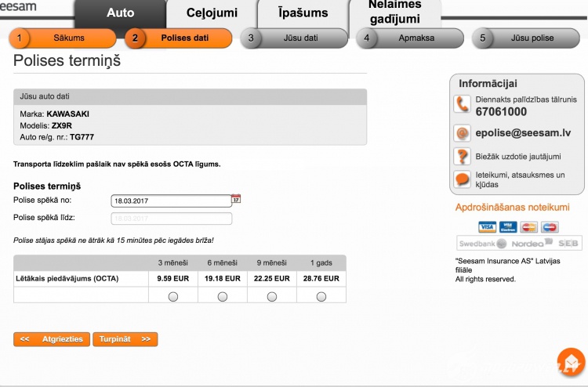Image resolution: width=588 pixels, height=387 pixels.
Task: Go to step 5 Jūsu polise
Action: (526, 38)
